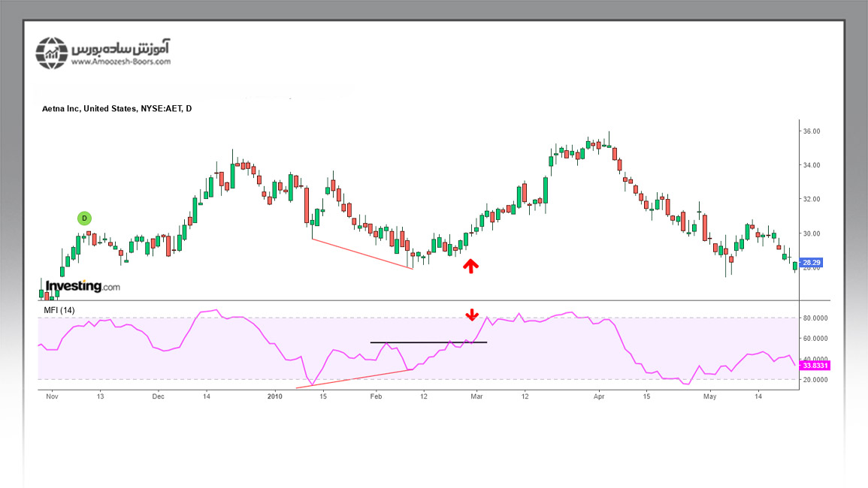Viewport: 868px width, 488px height.
Task: Click the red up arrow under the candles
Action: (470, 266)
